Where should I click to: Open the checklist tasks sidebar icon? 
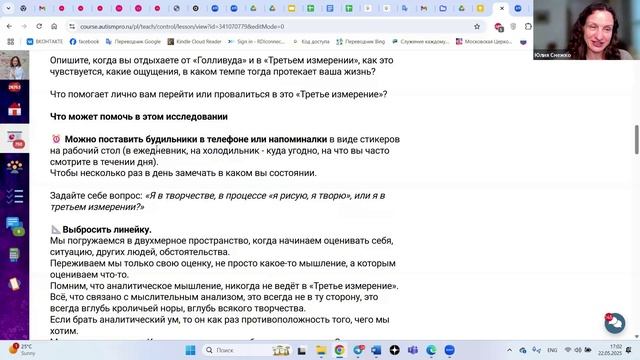tap(15, 196)
